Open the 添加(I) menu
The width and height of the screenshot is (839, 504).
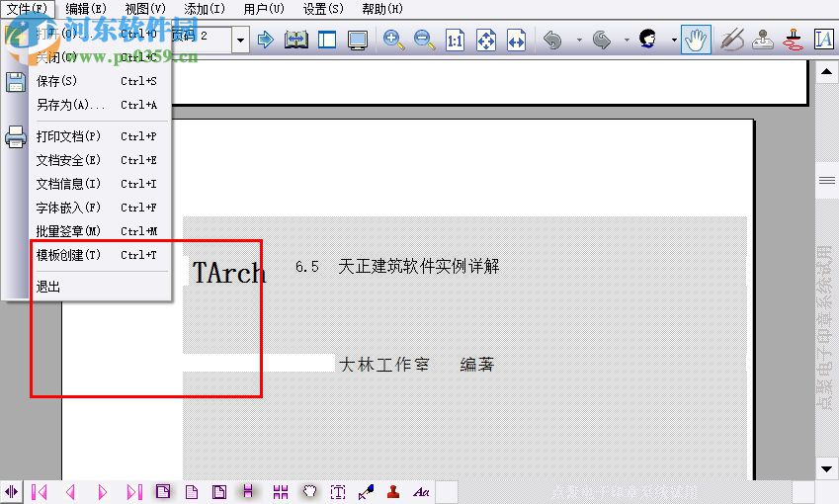(x=205, y=9)
